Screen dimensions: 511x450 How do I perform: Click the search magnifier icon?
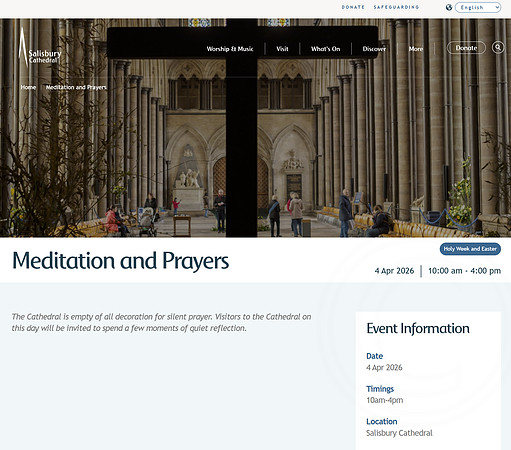[x=498, y=48]
